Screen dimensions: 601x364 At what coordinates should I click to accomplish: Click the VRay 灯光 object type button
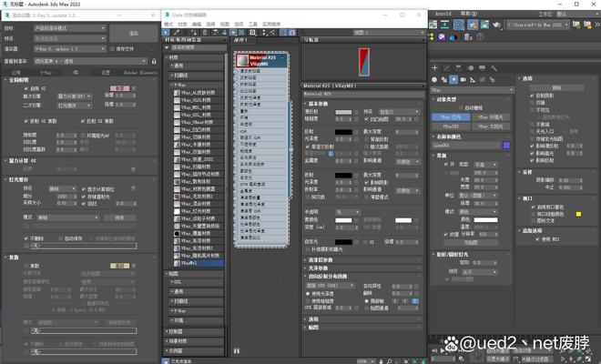pos(451,117)
